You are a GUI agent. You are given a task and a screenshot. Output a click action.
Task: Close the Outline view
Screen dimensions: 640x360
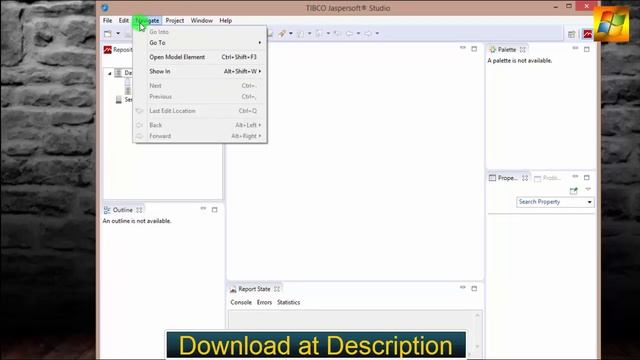coord(139,210)
